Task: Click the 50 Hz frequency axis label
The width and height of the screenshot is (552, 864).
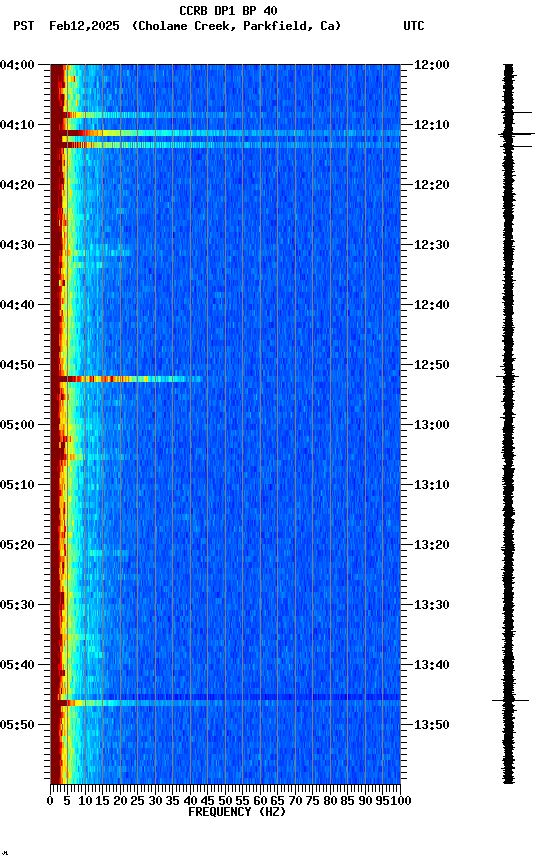Action: (225, 802)
